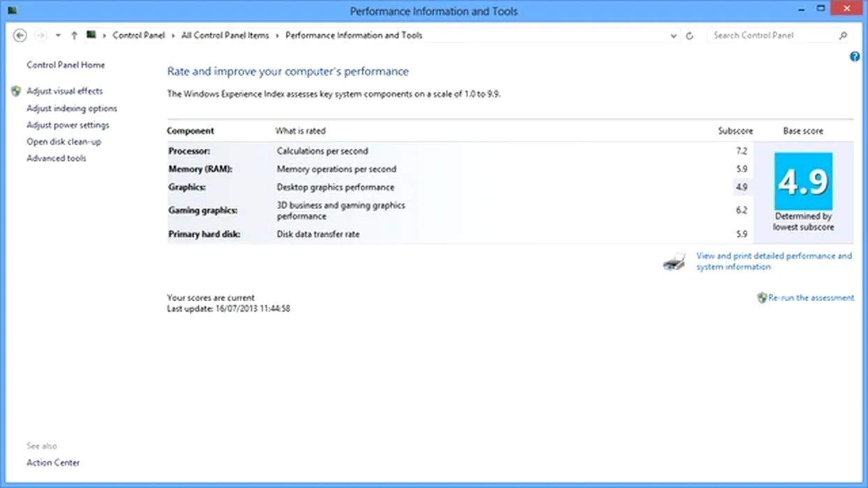
Task: Expand chevron after All Control Panel Items
Action: [x=277, y=36]
